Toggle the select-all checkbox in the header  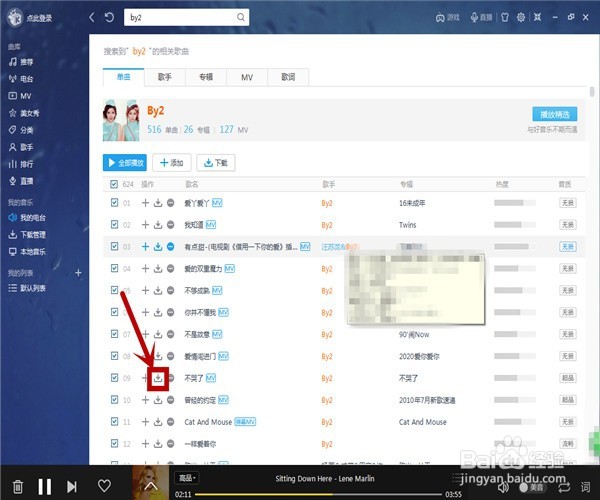114,184
